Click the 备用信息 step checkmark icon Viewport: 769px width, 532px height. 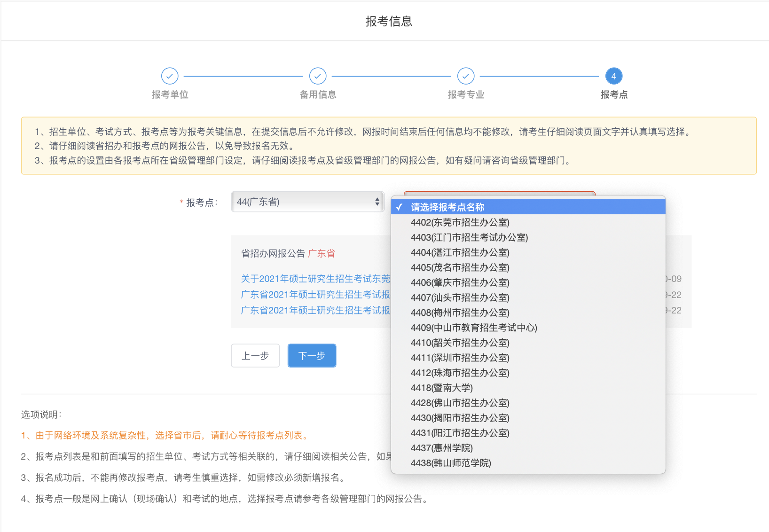318,76
